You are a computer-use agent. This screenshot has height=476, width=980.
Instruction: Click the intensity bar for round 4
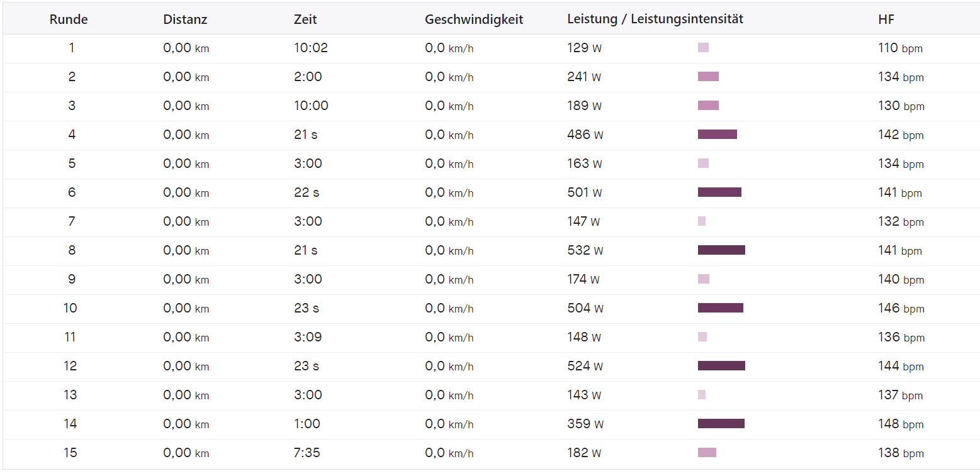[717, 135]
